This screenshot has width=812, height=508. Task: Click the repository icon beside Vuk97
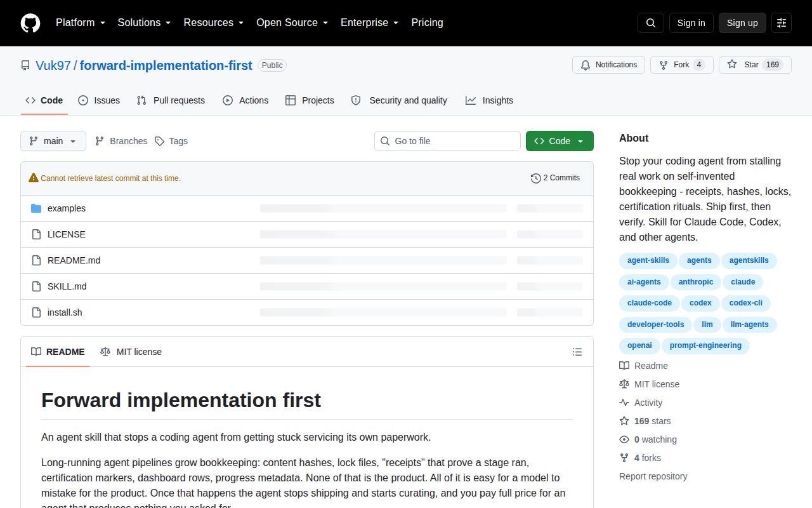coord(25,65)
